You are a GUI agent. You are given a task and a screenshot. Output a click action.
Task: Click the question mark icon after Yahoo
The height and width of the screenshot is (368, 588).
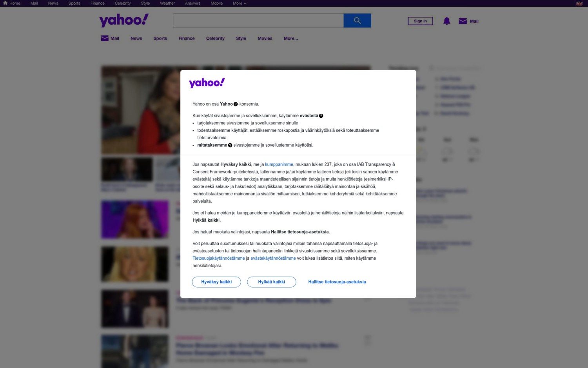236,104
